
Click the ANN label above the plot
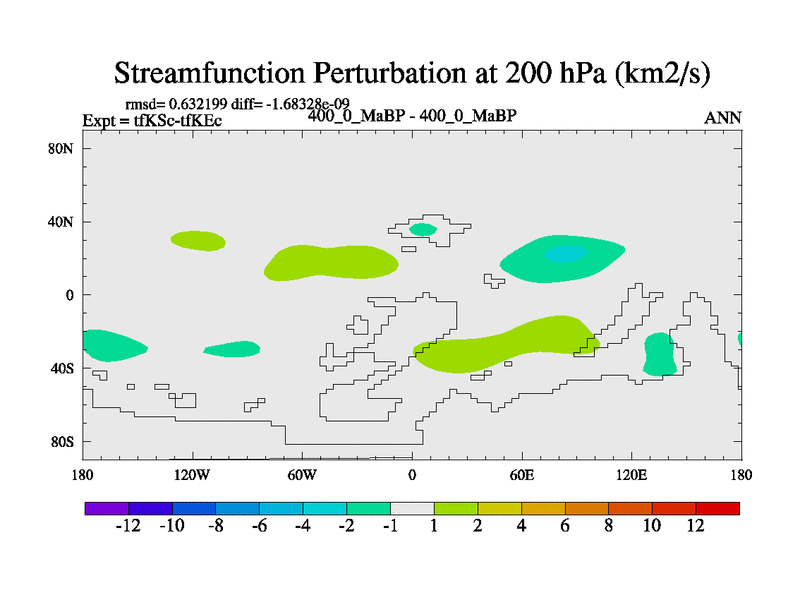coord(723,118)
